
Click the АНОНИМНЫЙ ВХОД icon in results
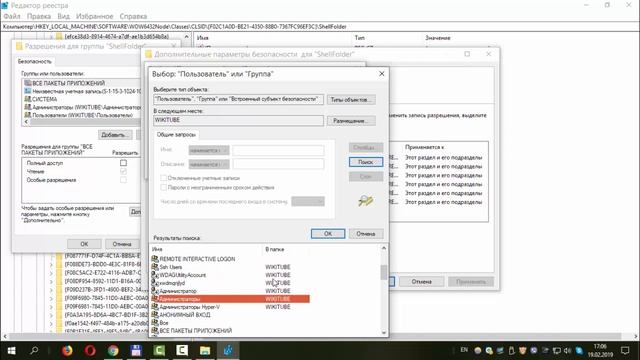pyautogui.click(x=155, y=315)
